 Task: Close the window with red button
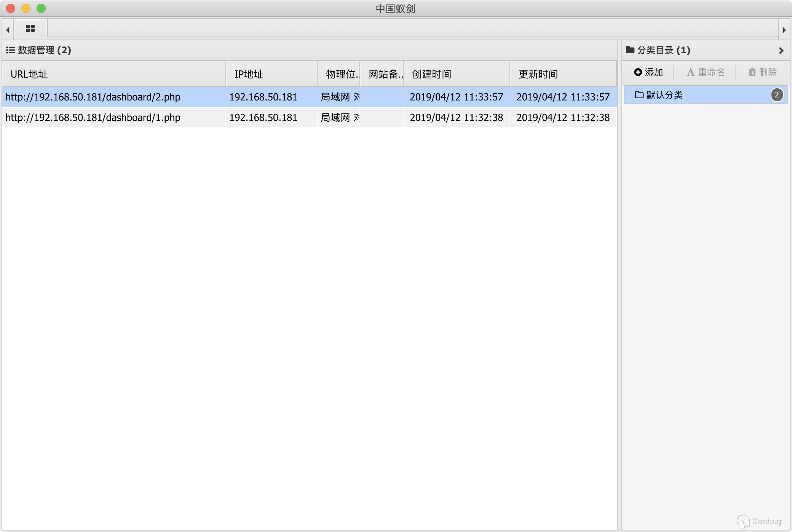11,8
